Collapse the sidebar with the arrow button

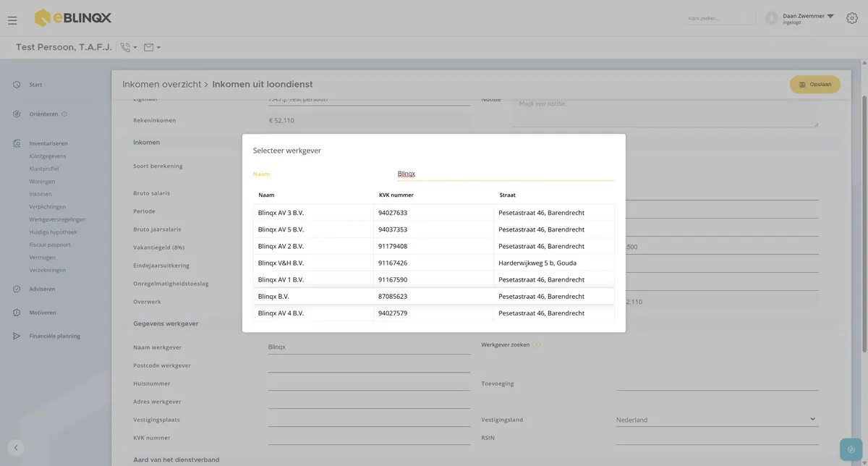tap(15, 448)
